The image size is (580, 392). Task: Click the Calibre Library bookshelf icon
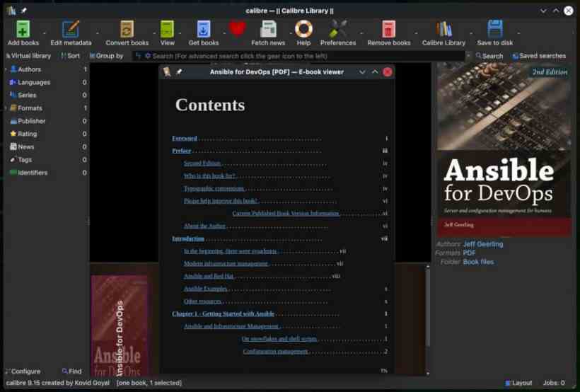tap(443, 29)
